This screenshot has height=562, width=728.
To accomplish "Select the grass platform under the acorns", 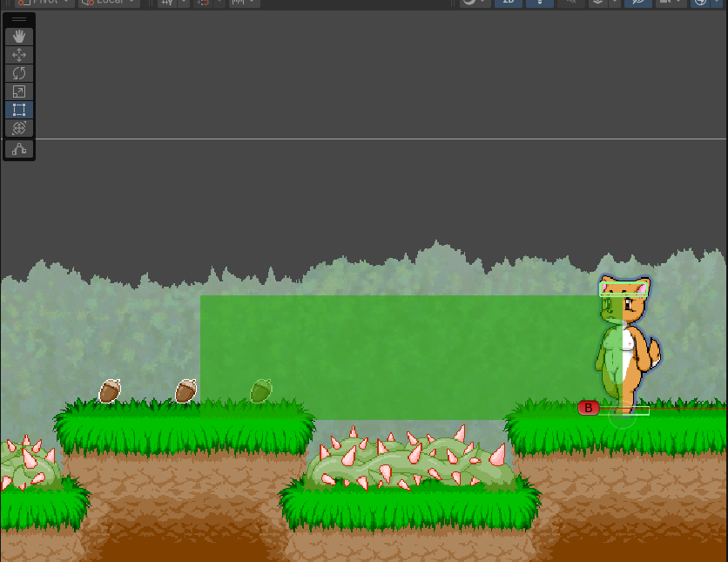I will click(x=185, y=427).
